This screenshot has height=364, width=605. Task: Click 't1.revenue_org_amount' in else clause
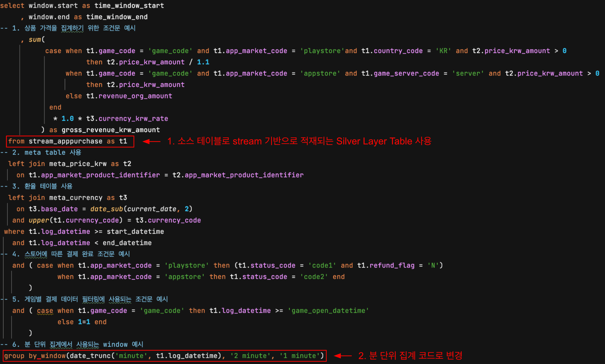point(129,96)
